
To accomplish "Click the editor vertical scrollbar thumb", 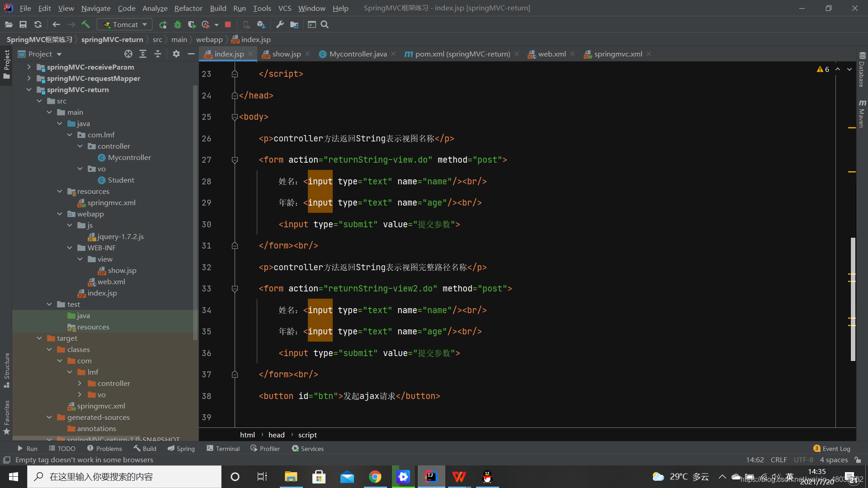I will (x=853, y=298).
